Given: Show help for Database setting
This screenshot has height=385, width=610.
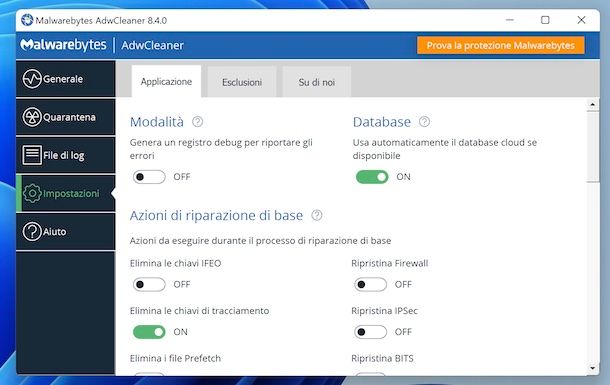Looking at the screenshot, I should point(424,122).
